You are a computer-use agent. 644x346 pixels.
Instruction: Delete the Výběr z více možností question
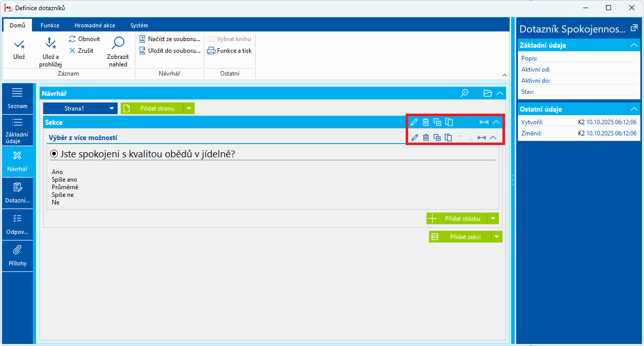pyautogui.click(x=426, y=137)
